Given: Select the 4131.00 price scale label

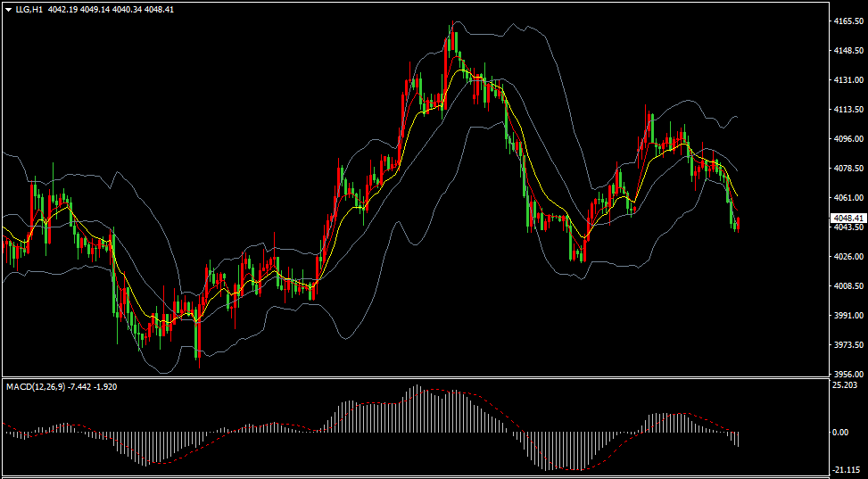Looking at the screenshot, I should [848, 79].
